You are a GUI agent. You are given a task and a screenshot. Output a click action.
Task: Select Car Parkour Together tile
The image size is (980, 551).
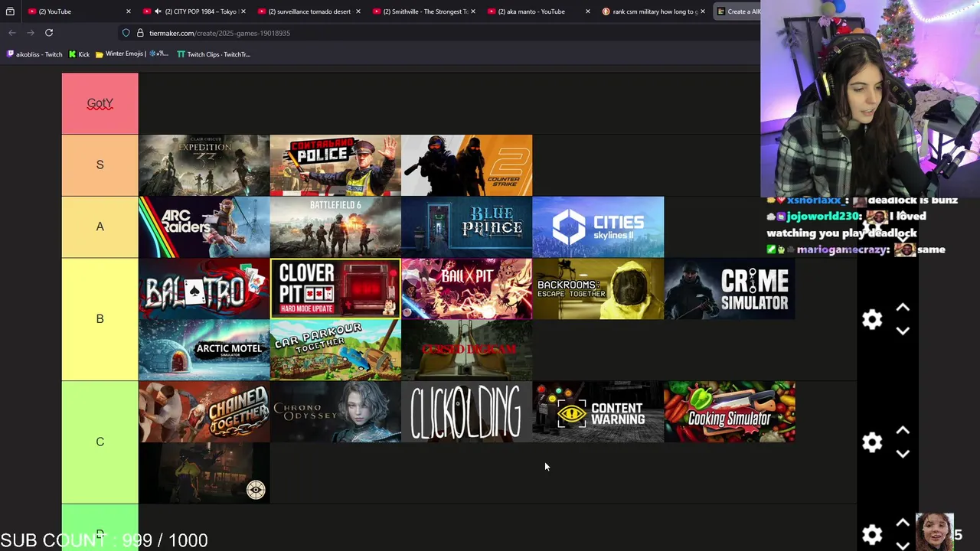click(335, 350)
